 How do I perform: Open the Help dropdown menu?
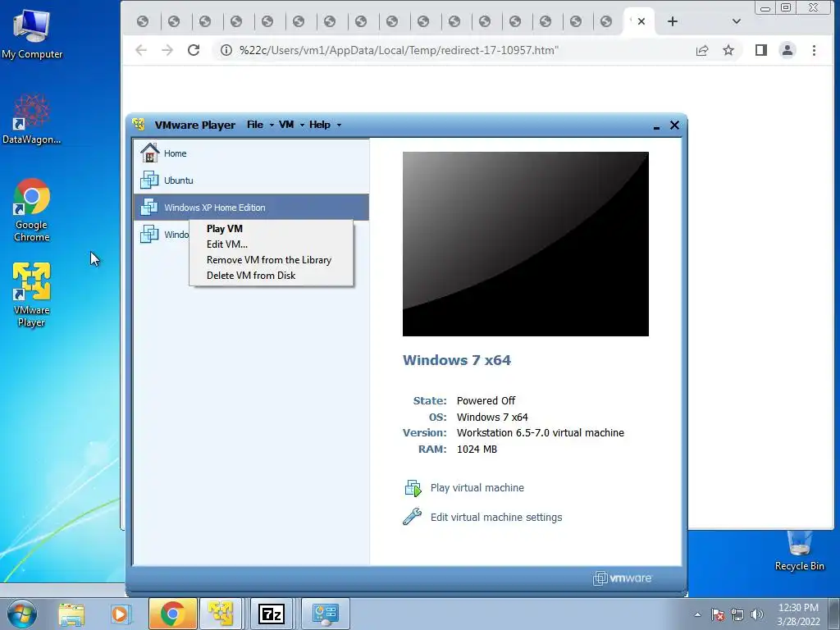tap(325, 125)
